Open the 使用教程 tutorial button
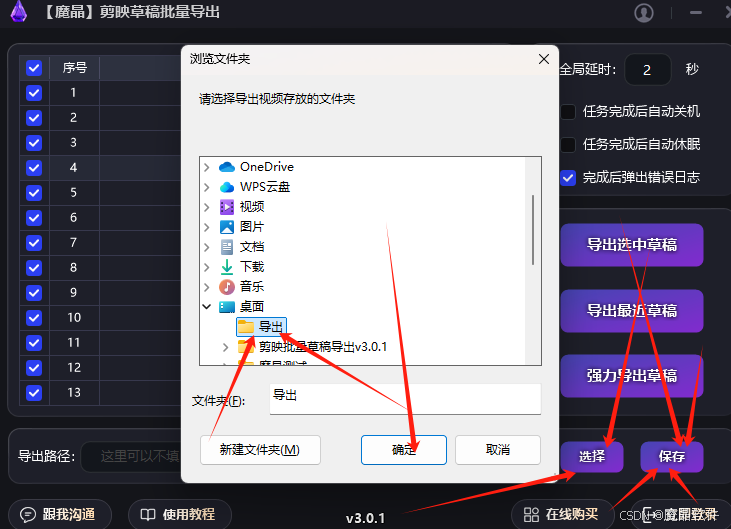This screenshot has height=529, width=731. pos(179,515)
